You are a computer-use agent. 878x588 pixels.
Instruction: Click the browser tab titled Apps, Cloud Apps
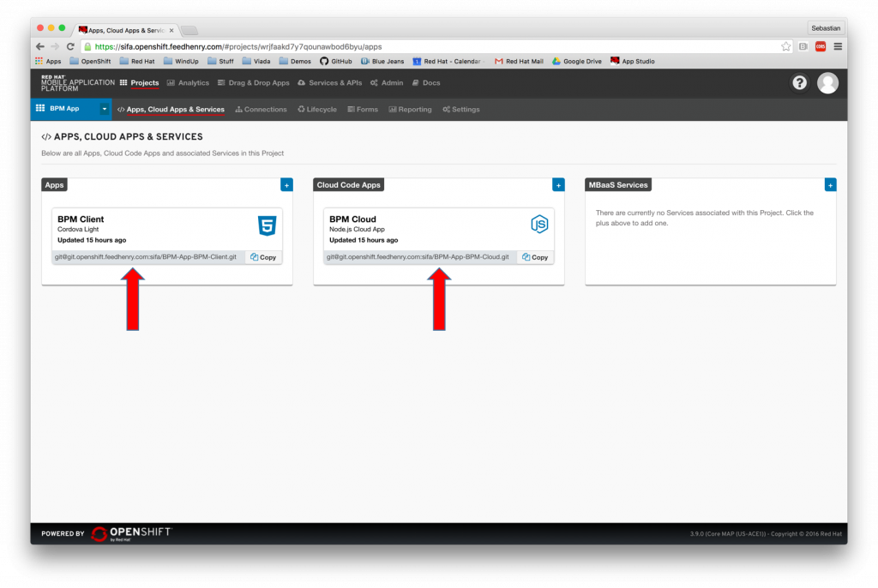127,30
